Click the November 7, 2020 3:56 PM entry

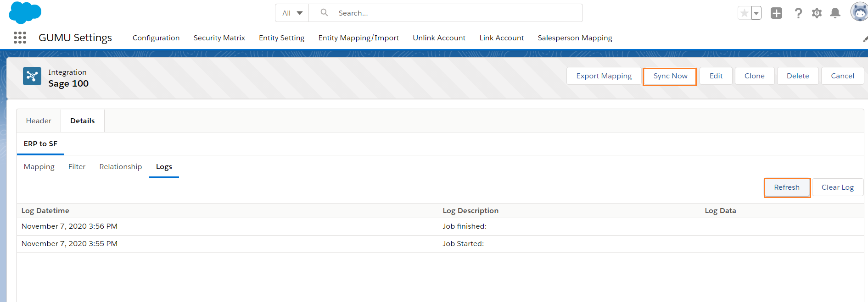pyautogui.click(x=69, y=226)
